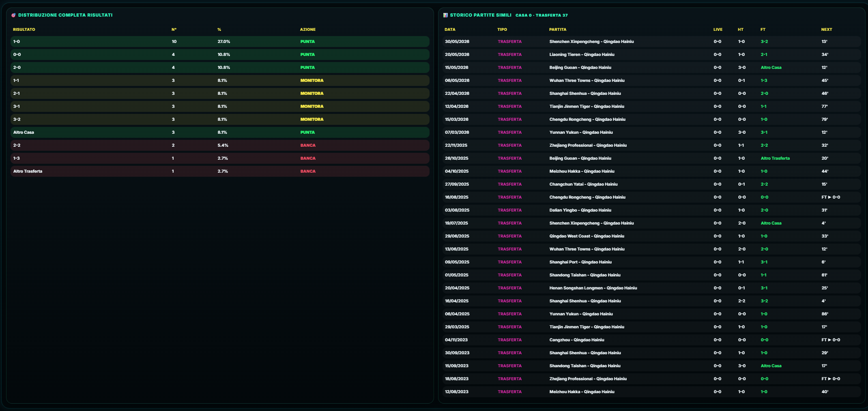Click MONITORA action for 2-1 result
868x411 pixels.
point(312,93)
